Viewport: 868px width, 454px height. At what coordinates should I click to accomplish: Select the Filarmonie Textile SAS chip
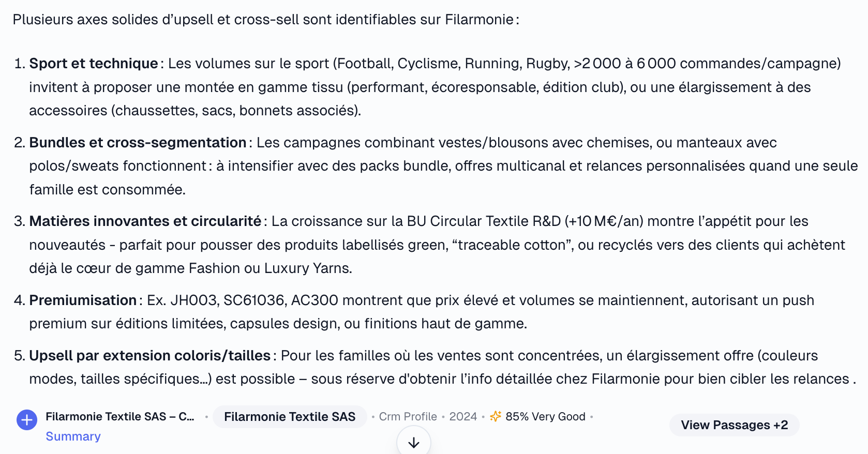click(x=290, y=417)
